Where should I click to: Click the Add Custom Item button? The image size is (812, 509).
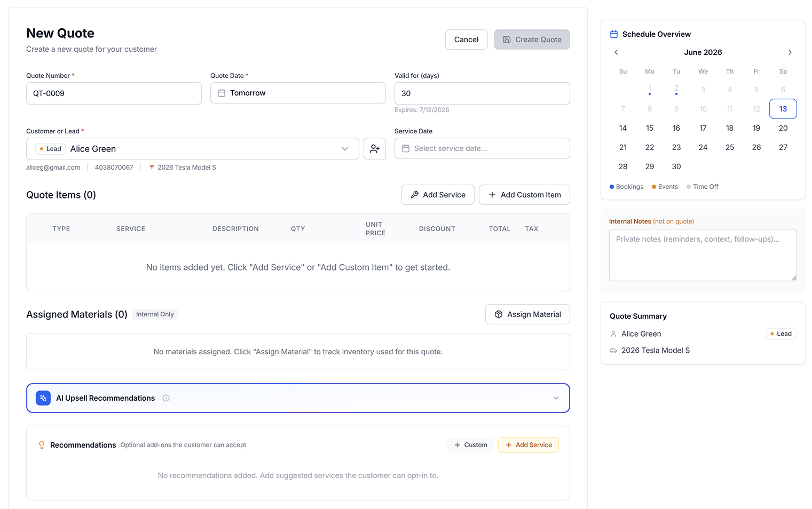point(524,195)
